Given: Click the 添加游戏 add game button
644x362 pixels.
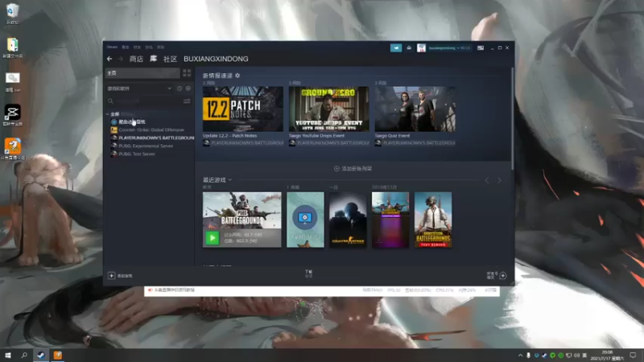Looking at the screenshot, I should [x=120, y=276].
